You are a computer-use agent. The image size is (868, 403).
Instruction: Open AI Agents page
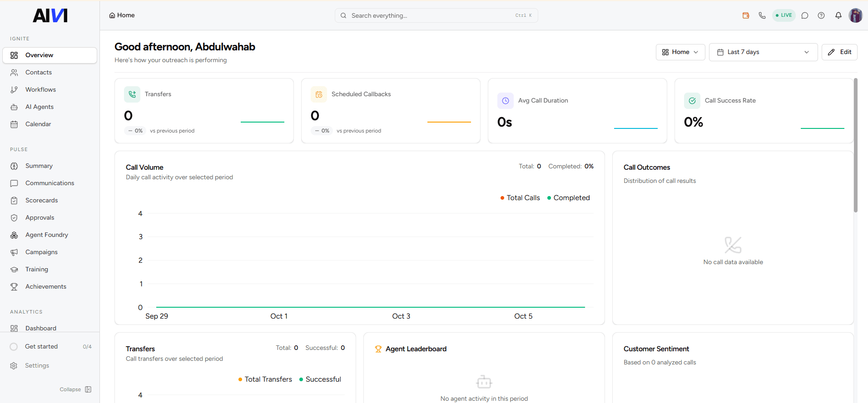pyautogui.click(x=50, y=107)
